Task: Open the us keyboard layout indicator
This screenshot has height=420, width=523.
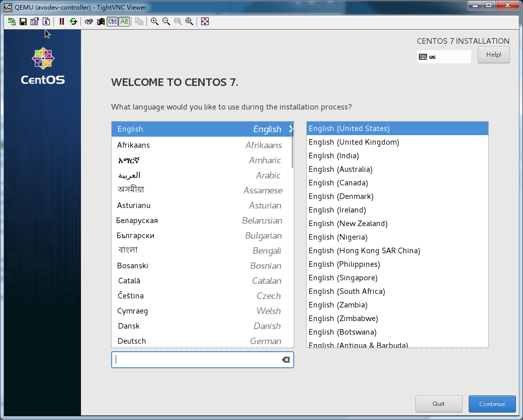Action: click(444, 57)
